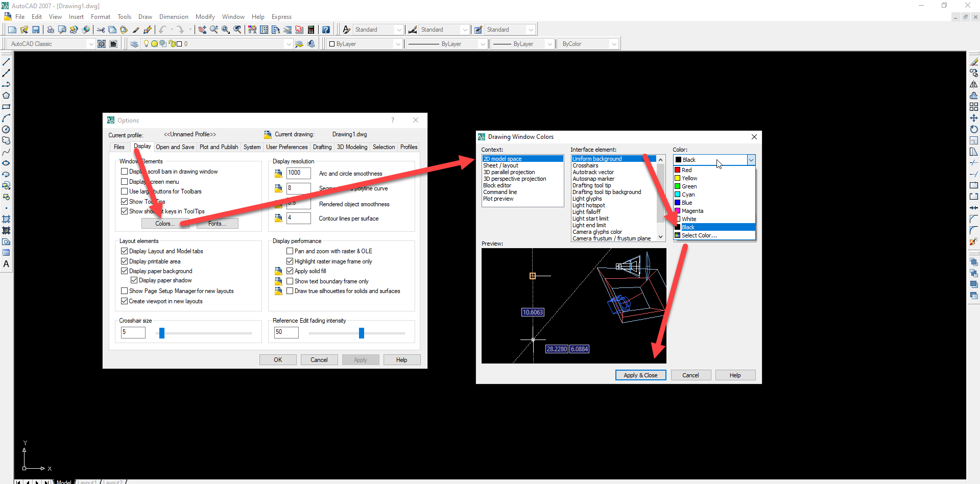Toggle Pan and zoom with raster & OLE
Screen dimensions: 980x484
coord(290,251)
